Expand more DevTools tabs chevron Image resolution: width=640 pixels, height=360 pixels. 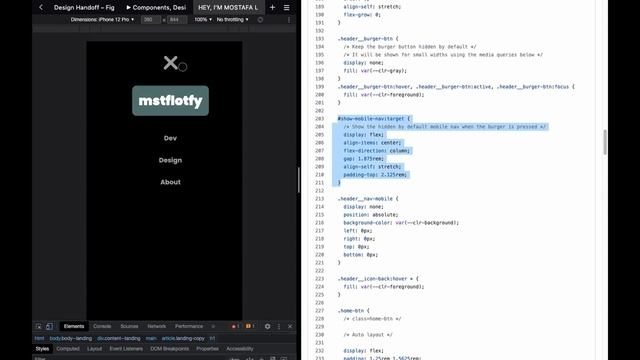coord(213,327)
